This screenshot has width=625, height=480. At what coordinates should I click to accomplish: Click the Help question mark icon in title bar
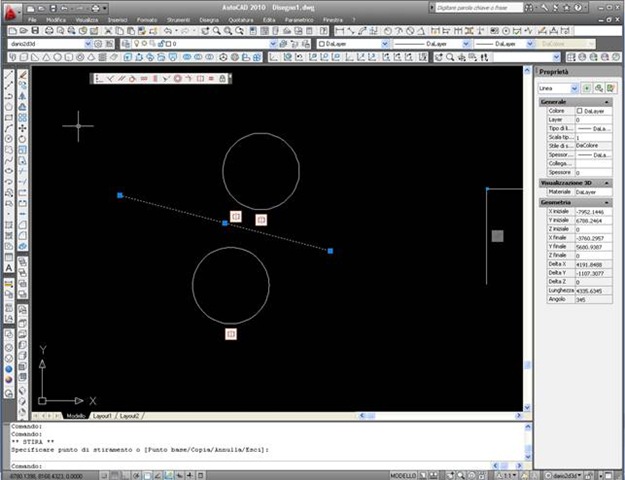coord(577,8)
